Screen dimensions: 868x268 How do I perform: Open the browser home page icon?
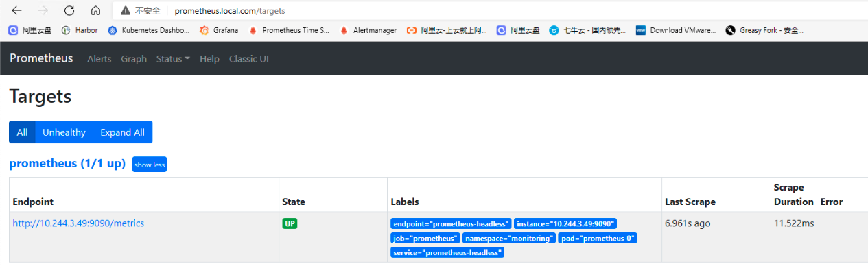pyautogui.click(x=95, y=11)
